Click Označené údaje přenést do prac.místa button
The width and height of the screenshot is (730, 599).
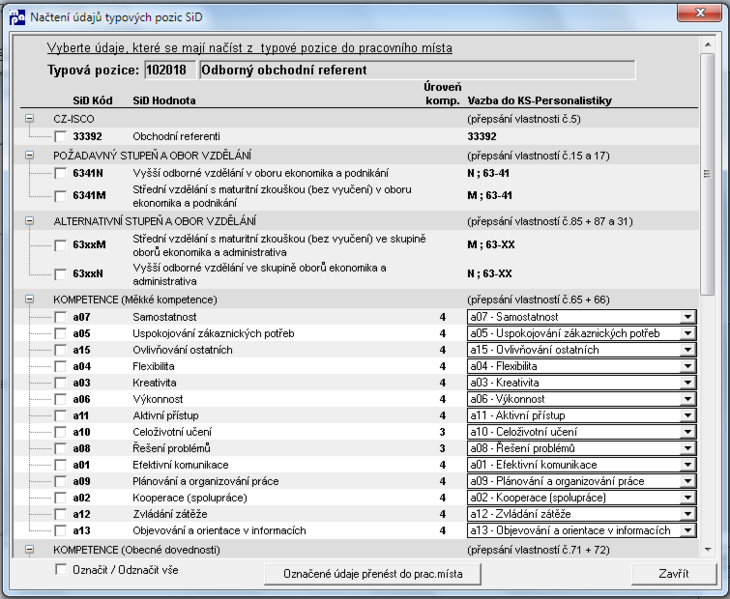click(372, 574)
